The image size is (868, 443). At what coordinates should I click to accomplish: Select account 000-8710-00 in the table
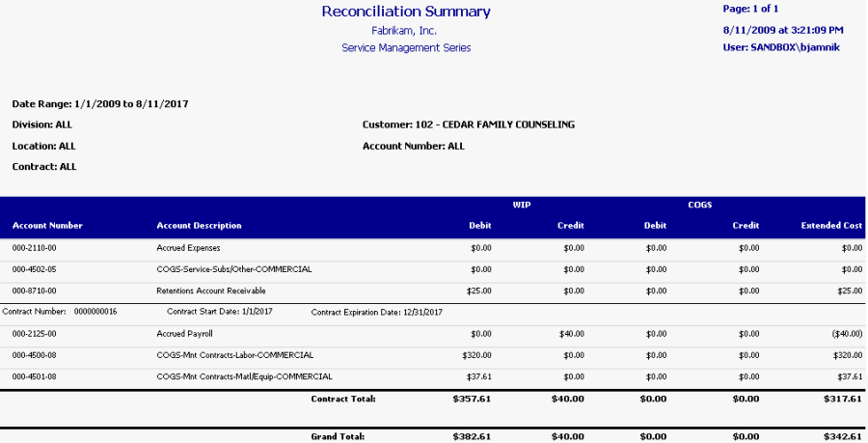35,291
